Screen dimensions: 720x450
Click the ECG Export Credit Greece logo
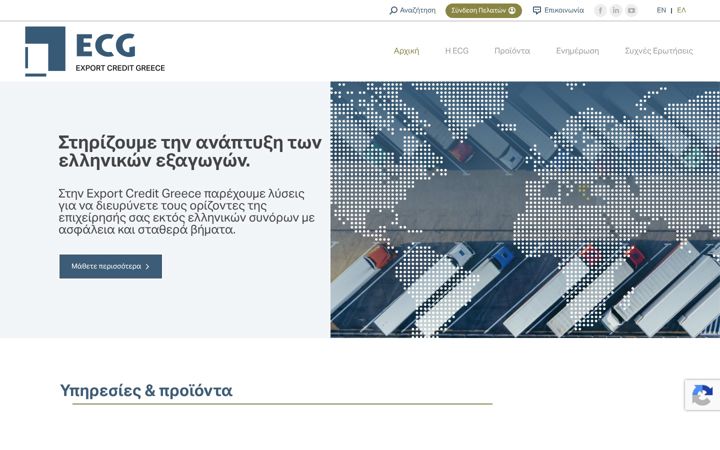pyautogui.click(x=95, y=51)
